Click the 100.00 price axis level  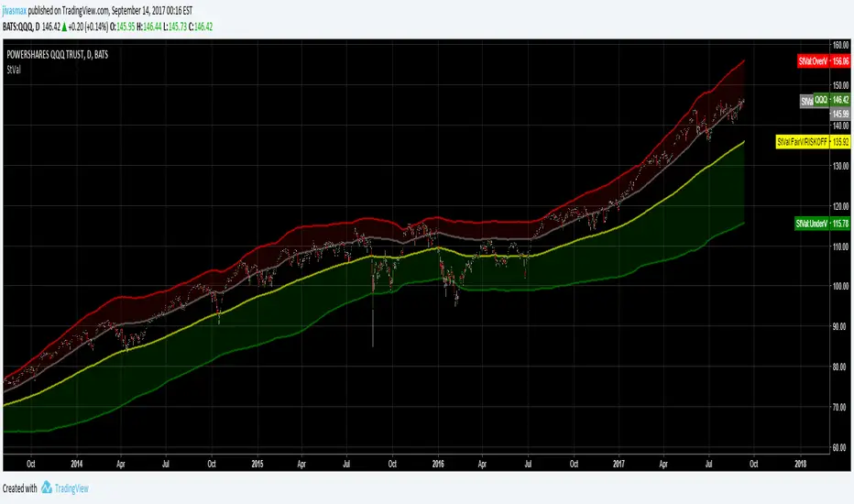[840, 286]
